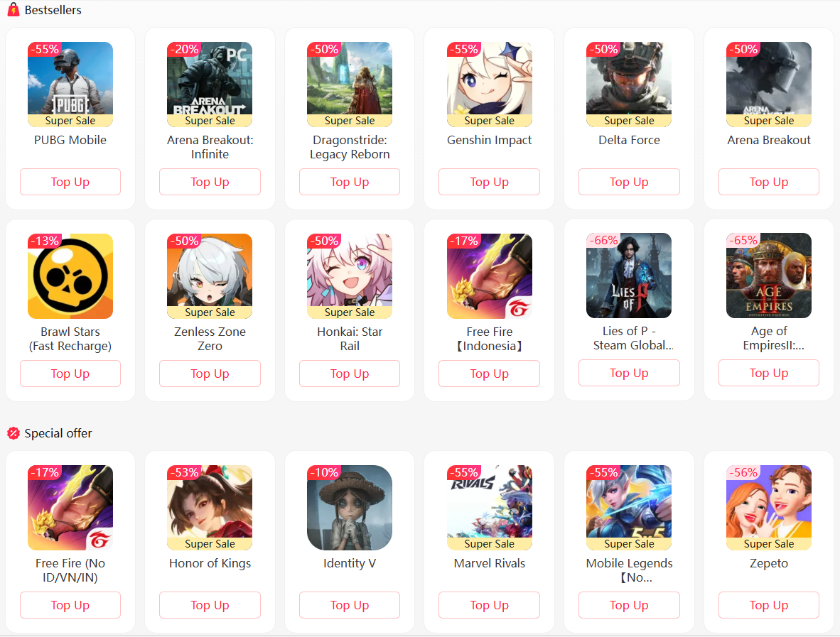Image resolution: width=840 pixels, height=637 pixels.
Task: Click the Bestsellers section heading
Action: (53, 10)
